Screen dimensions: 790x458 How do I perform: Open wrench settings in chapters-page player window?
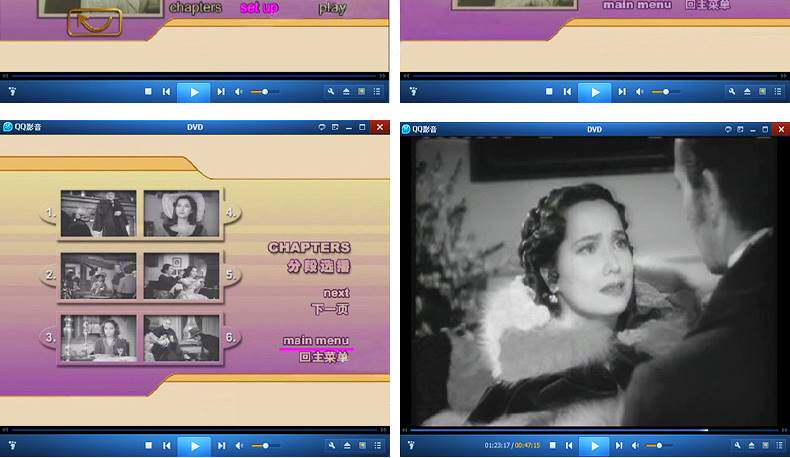(332, 445)
